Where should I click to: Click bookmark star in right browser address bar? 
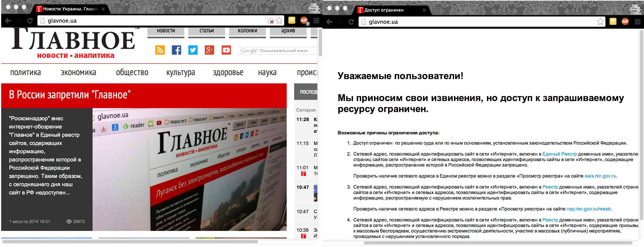click(600, 22)
